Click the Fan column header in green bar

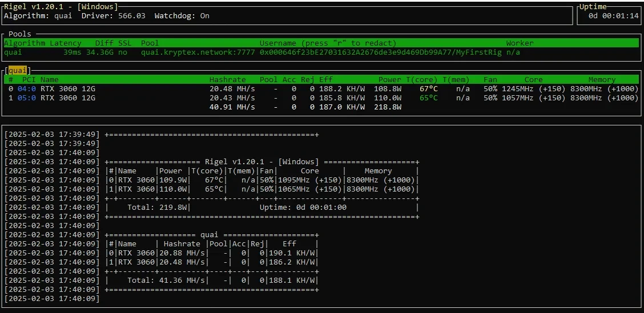(x=490, y=80)
